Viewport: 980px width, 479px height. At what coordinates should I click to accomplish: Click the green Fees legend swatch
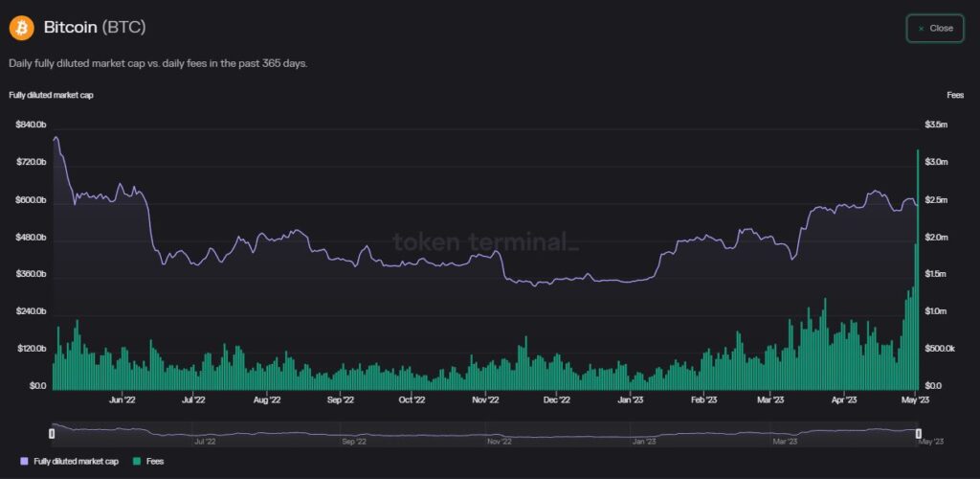tap(138, 462)
